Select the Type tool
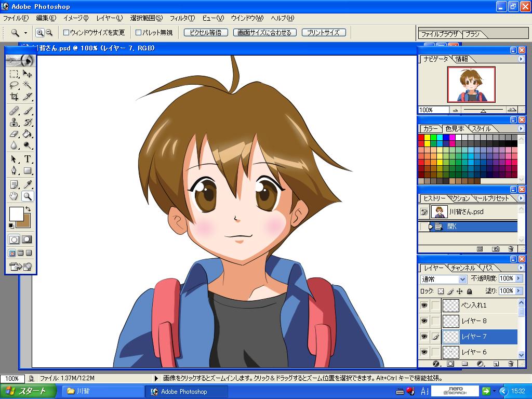 point(27,159)
